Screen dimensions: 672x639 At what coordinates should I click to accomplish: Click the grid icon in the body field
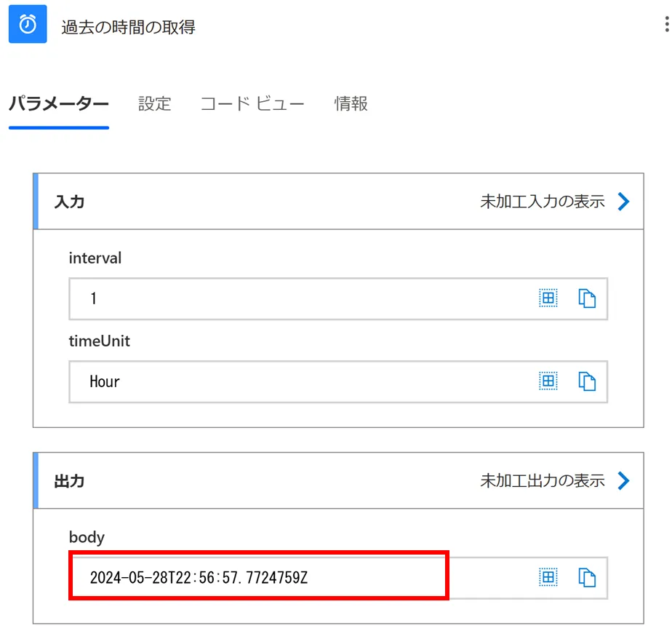(548, 578)
